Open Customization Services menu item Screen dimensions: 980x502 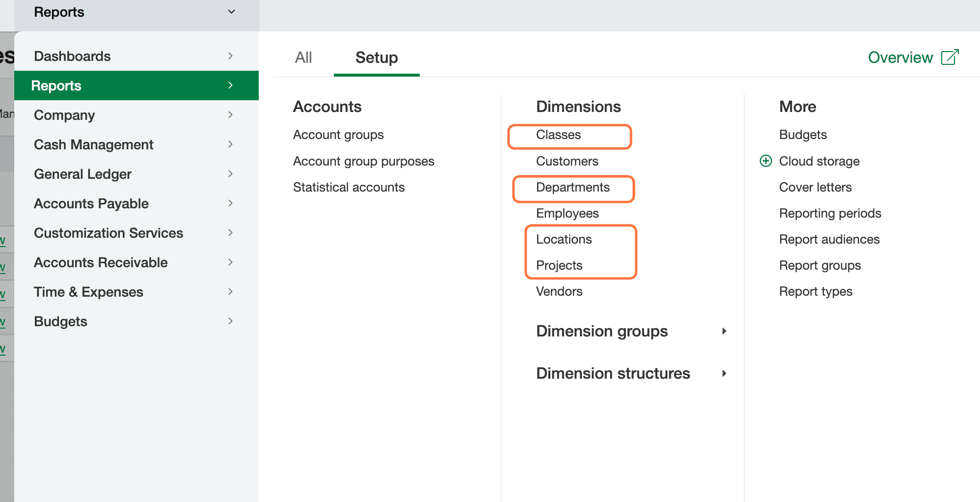pyautogui.click(x=136, y=233)
